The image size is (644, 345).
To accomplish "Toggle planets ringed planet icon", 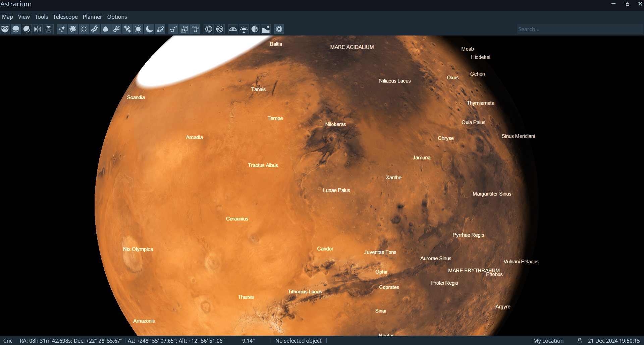I will pyautogui.click(x=160, y=29).
